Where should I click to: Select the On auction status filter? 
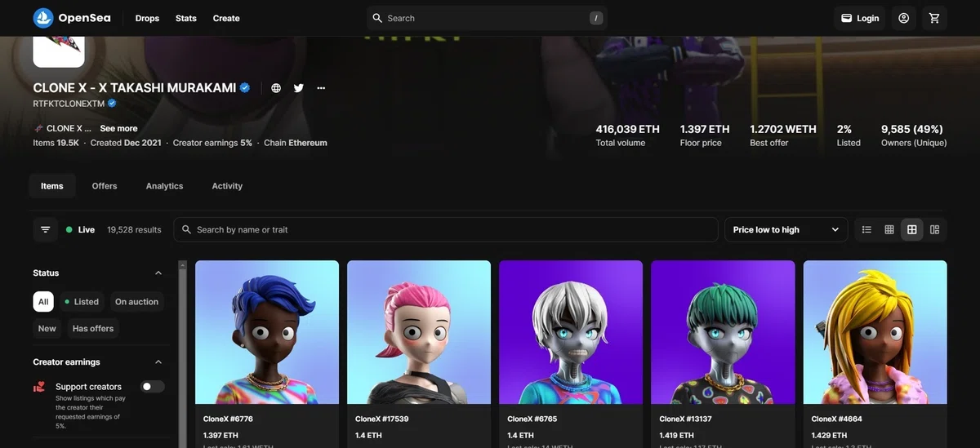pos(136,302)
